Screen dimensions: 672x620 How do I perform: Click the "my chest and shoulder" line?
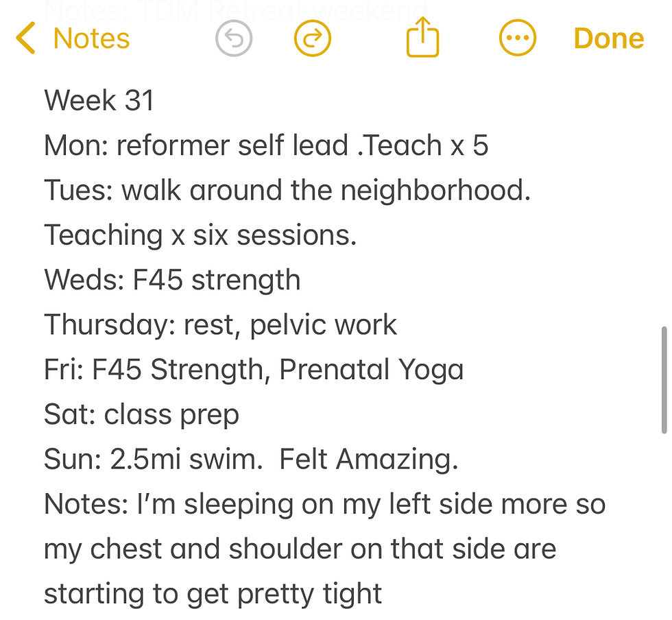[x=300, y=549]
